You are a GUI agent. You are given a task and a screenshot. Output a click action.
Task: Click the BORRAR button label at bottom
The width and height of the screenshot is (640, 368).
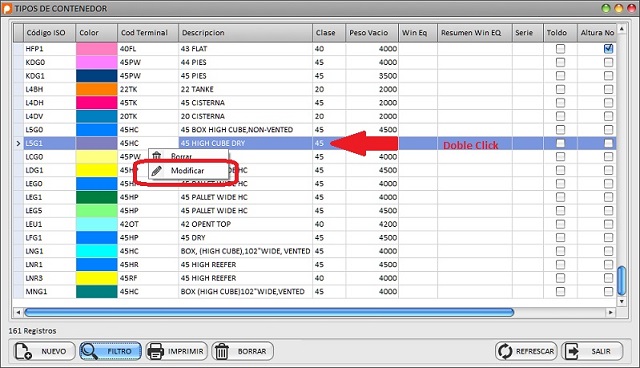pyautogui.click(x=252, y=351)
